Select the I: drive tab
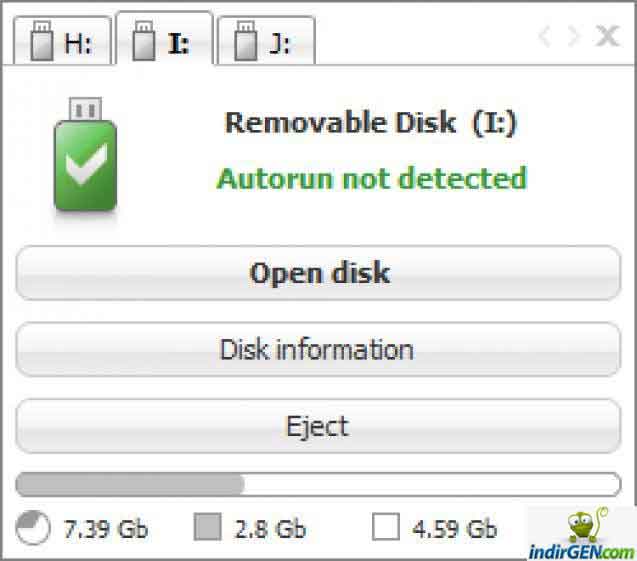Viewport: 637px width, 561px height. (x=165, y=38)
